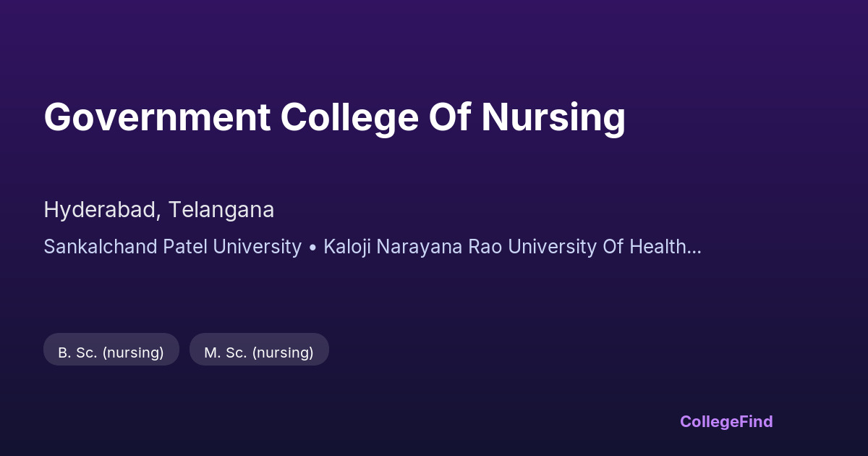The height and width of the screenshot is (456, 868).
Task: Select the B. Sc. (nursing) course tag
Action: coord(111,352)
